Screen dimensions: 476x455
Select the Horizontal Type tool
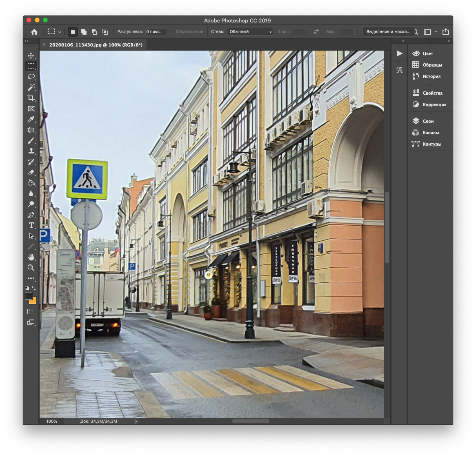31,225
